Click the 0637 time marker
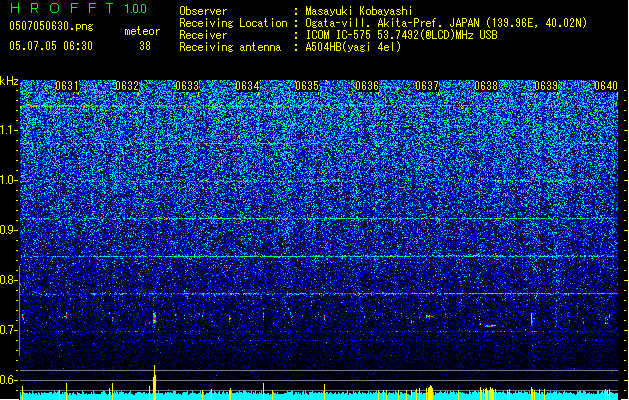Screen dimensions: 629x400 coord(427,86)
